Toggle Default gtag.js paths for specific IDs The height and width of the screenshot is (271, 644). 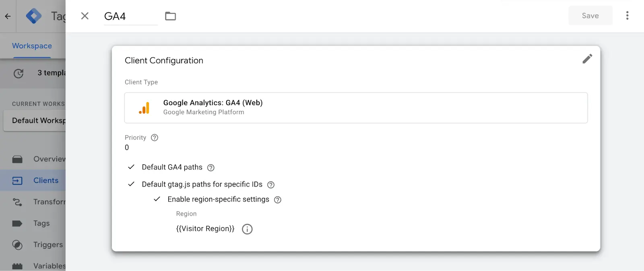pyautogui.click(x=131, y=184)
